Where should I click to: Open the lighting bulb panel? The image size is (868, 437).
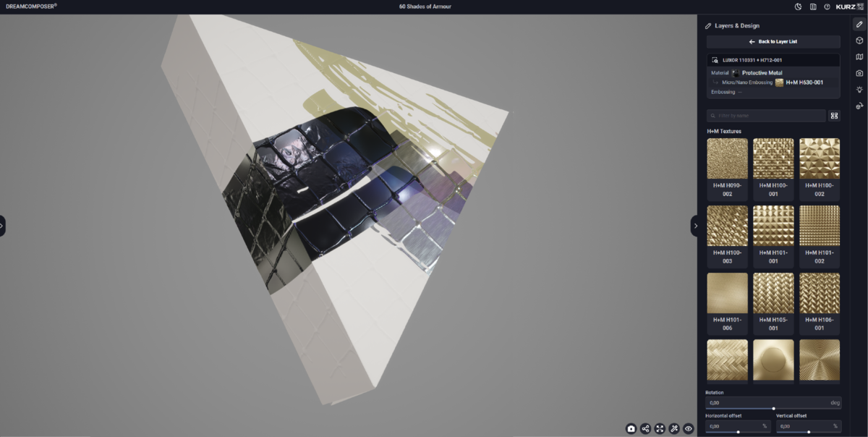click(859, 90)
